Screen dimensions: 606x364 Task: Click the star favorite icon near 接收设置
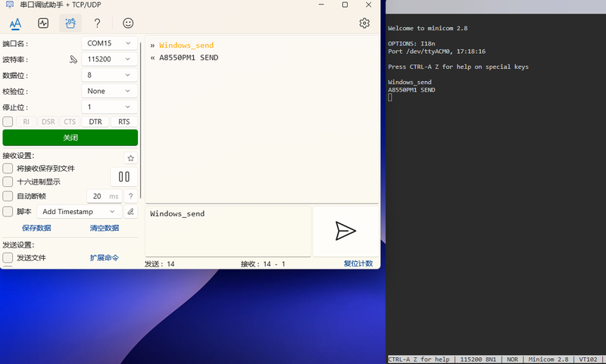130,158
